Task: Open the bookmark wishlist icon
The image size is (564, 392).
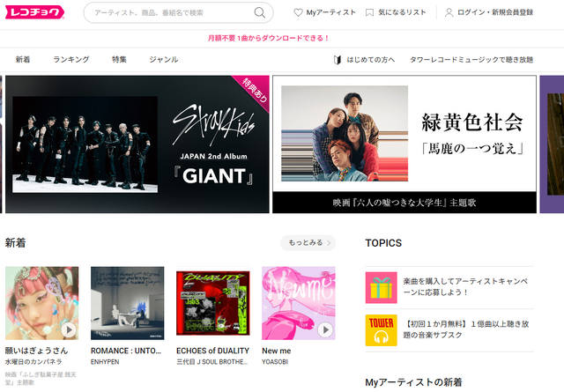Action: coord(370,13)
